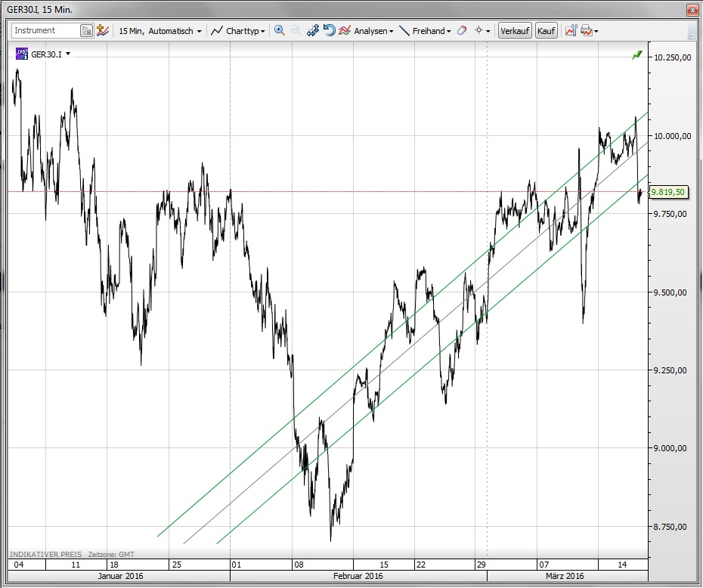The height and width of the screenshot is (588, 703).
Task: Reset chart with the undo arrow
Action: coord(329,31)
